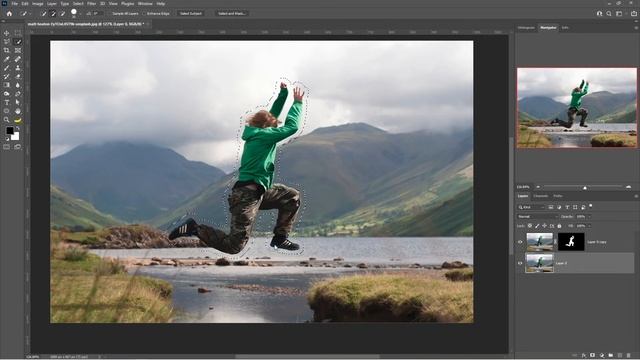Click the black foreground color swatch
Screen dimensions: 640x360
click(9, 131)
